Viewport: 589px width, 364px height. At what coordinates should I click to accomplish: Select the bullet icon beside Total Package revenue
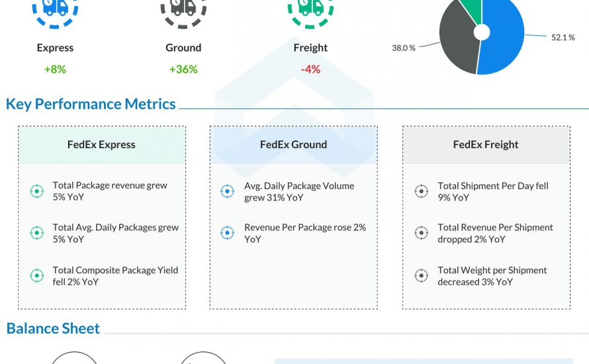[x=37, y=191]
